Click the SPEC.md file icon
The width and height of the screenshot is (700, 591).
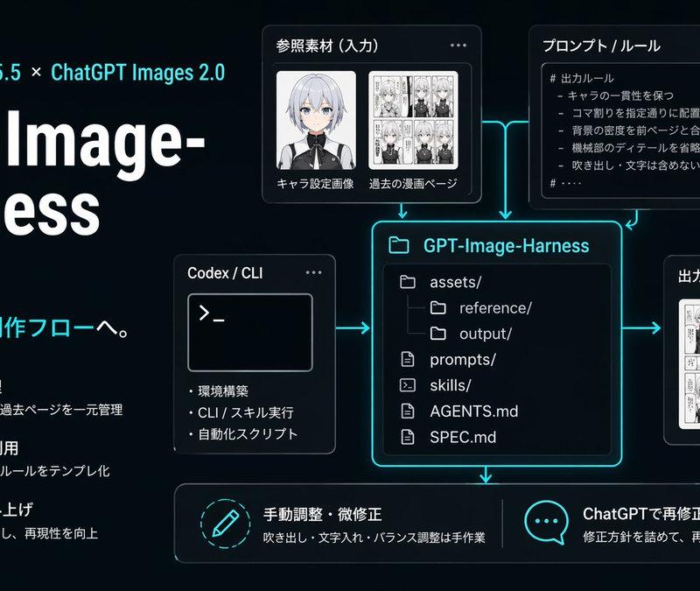[x=407, y=437]
